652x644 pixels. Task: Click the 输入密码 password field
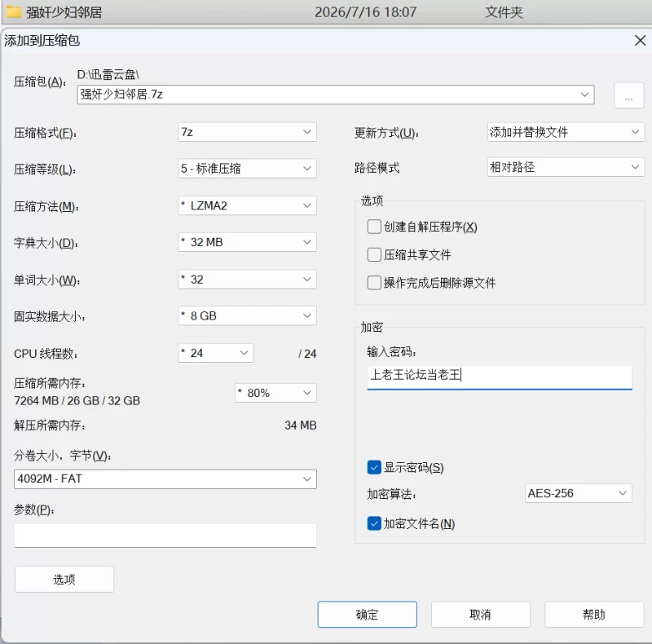click(x=500, y=377)
